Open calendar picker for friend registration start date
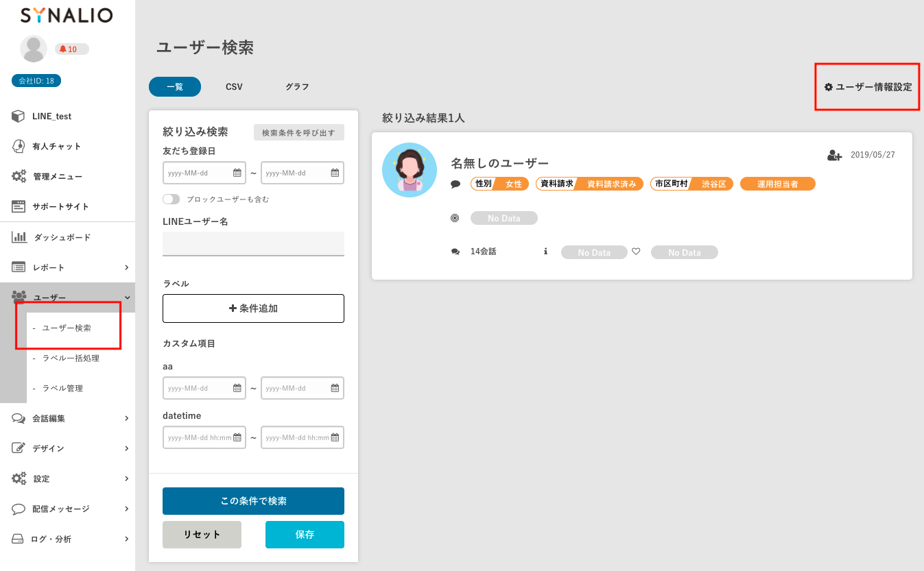 (x=237, y=173)
